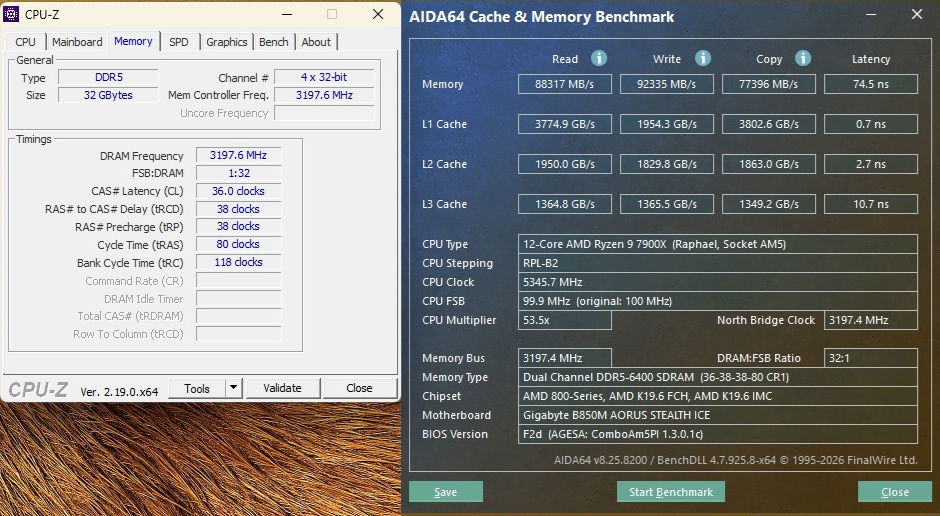This screenshot has height=516, width=940.
Task: Click the L2 Cache Read value 1950.0 GB/s
Action: (565, 164)
